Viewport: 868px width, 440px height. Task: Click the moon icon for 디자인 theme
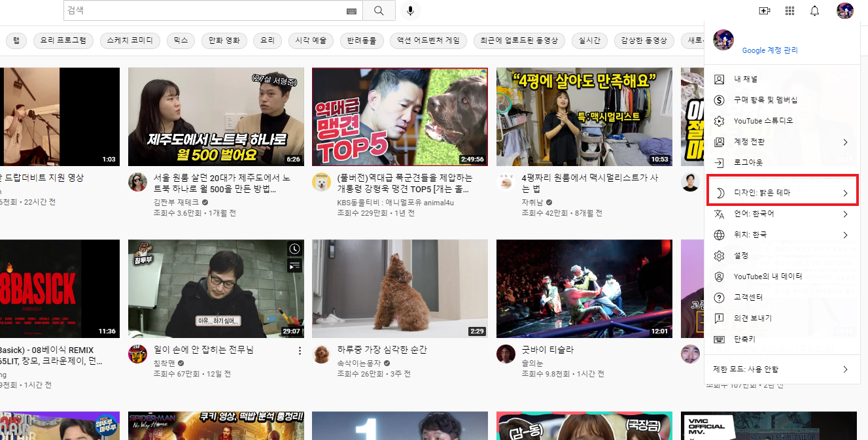tap(719, 193)
